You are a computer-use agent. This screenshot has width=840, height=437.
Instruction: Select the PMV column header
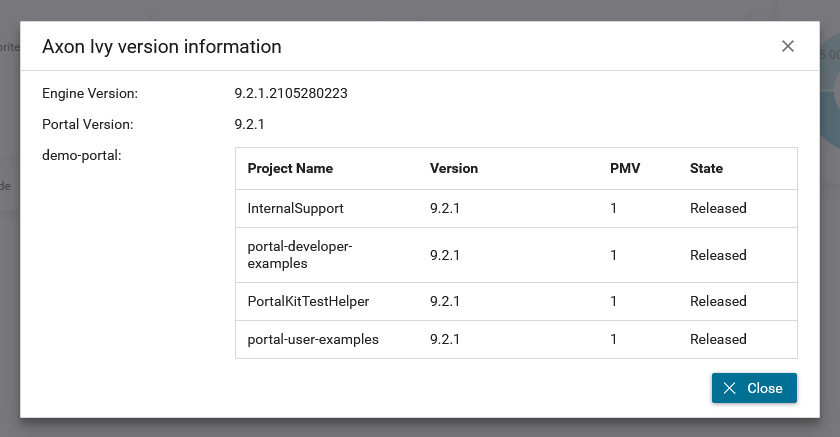[625, 169]
